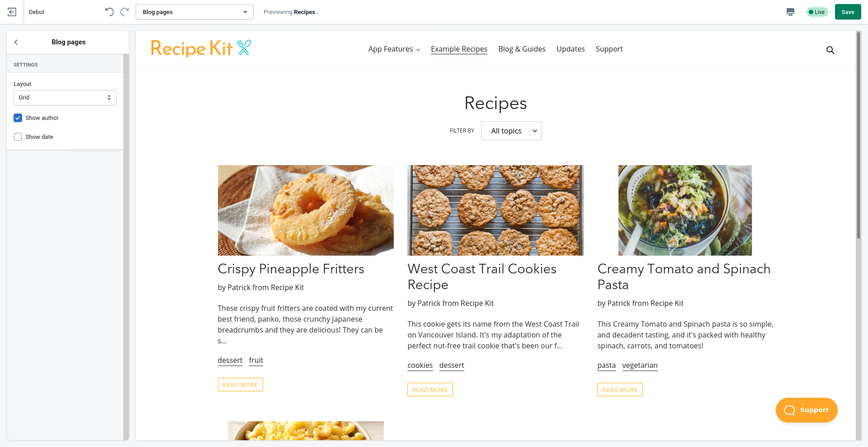Screen dimensions: 868x447
Task: Click the Recipe Kit logo
Action: click(x=201, y=48)
